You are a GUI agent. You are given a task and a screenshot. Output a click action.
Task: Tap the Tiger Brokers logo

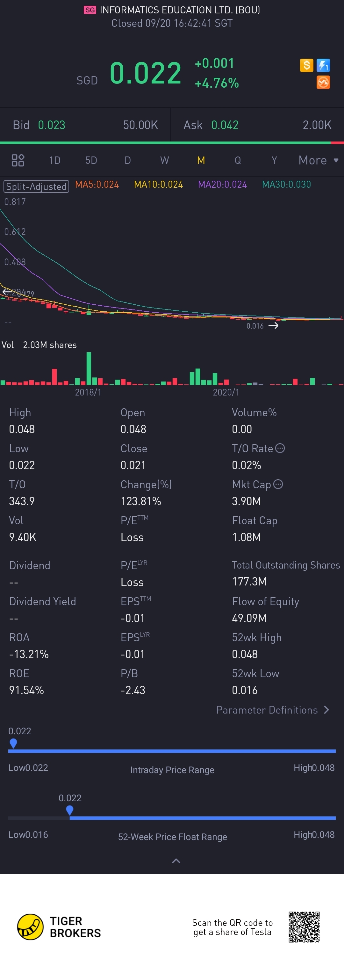[59, 927]
